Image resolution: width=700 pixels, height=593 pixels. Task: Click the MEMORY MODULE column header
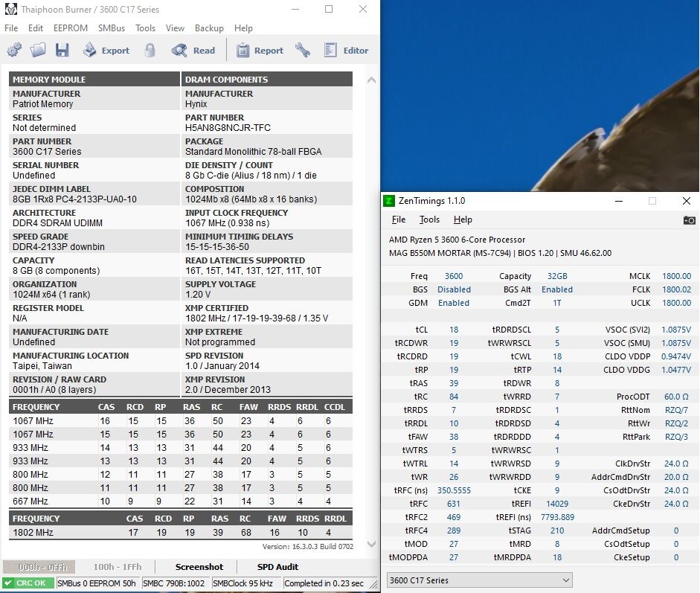click(94, 79)
